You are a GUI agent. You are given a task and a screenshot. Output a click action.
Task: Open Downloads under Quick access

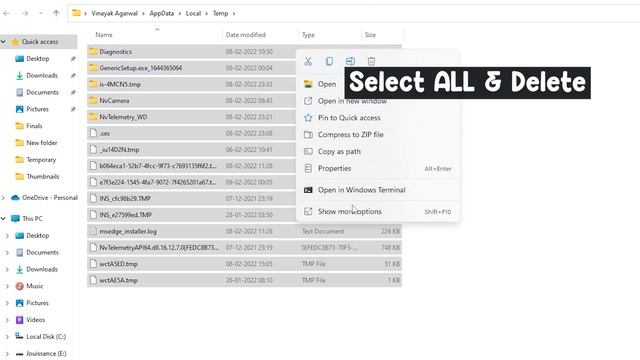point(42,76)
